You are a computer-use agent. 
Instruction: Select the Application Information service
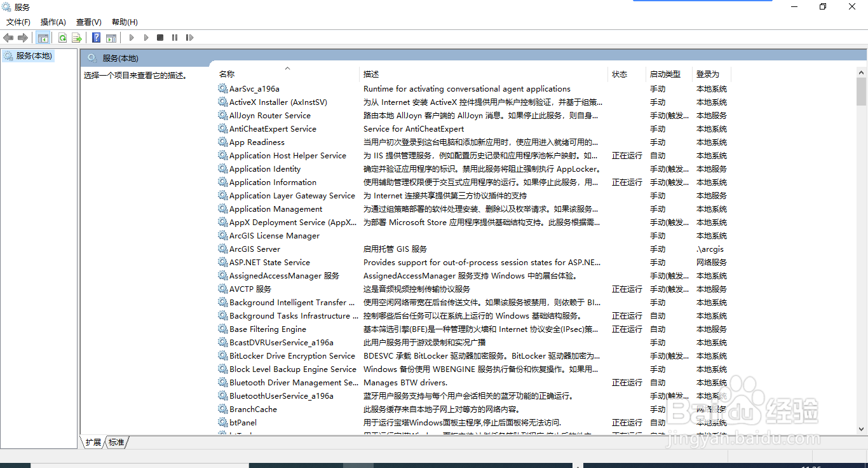273,182
